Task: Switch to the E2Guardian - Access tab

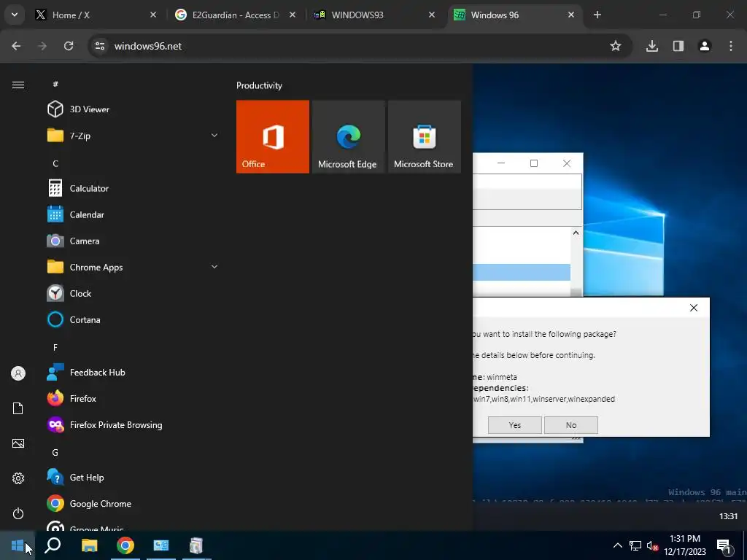Action: (236, 15)
